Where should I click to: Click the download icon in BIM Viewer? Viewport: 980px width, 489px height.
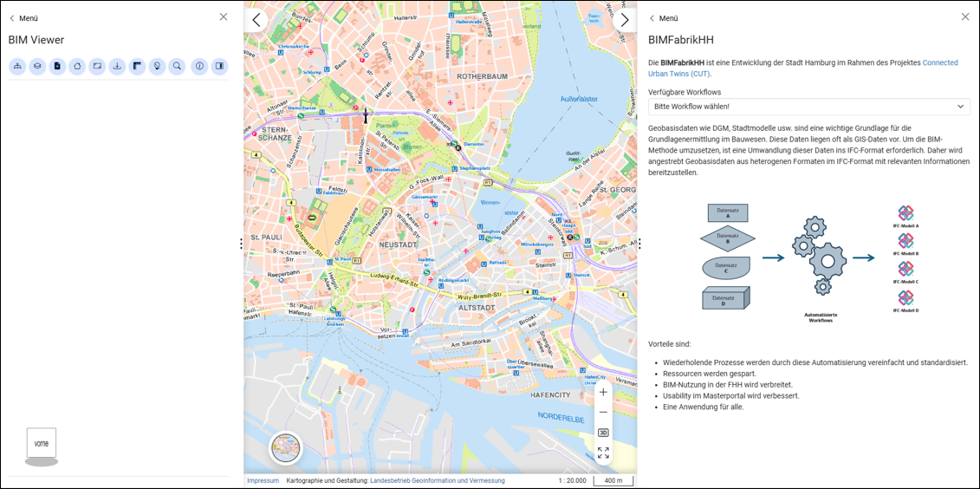[117, 66]
